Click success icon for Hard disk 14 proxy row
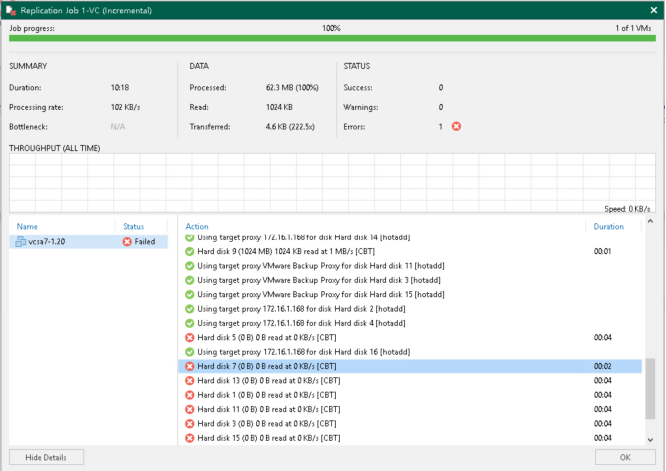The width and height of the screenshot is (666, 471). (x=189, y=237)
